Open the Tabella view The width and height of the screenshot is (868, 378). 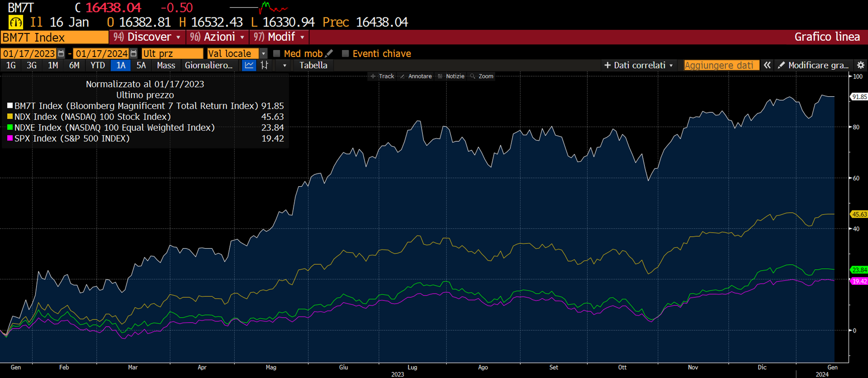click(x=313, y=65)
